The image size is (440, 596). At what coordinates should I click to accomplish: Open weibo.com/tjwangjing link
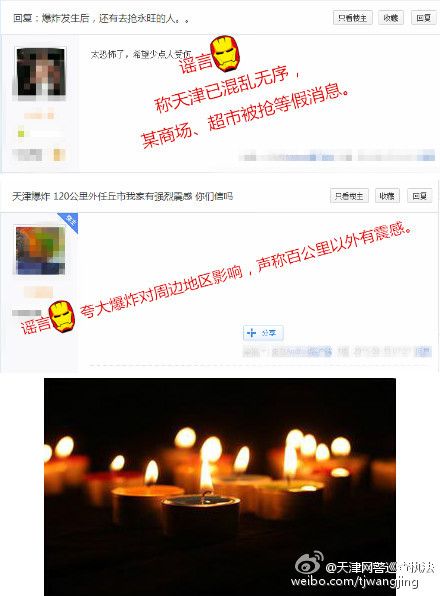tap(354, 581)
